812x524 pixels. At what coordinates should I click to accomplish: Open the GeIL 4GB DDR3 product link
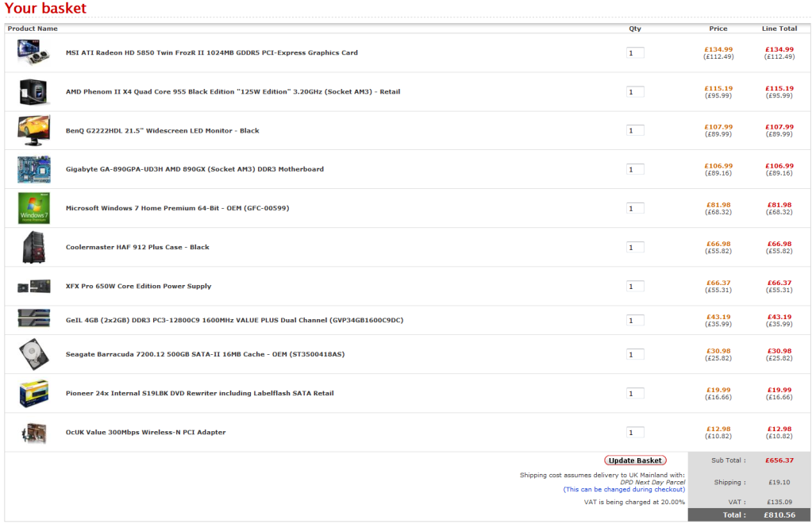pos(235,320)
